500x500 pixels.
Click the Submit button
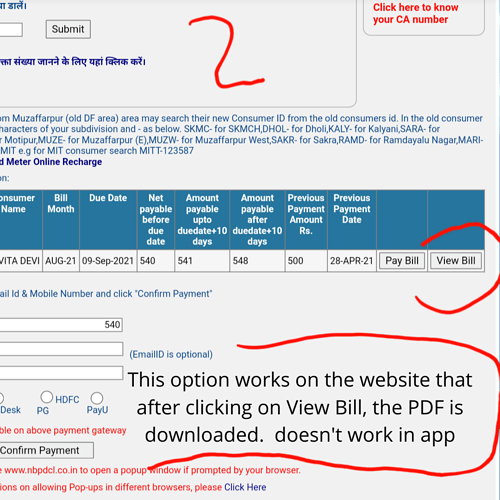(68, 29)
